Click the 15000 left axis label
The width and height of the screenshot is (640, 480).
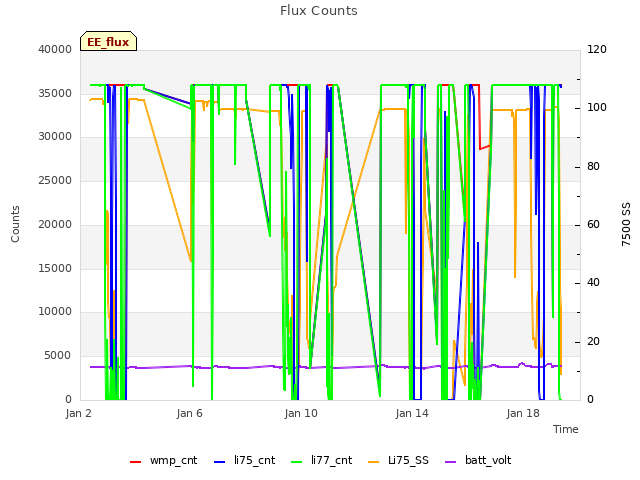tap(55, 268)
